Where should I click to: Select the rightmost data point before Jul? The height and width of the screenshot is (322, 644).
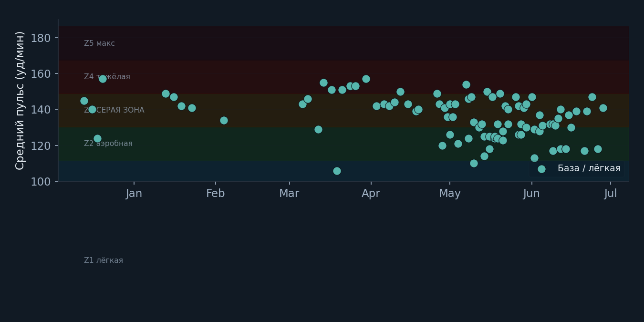pyautogui.click(x=603, y=108)
